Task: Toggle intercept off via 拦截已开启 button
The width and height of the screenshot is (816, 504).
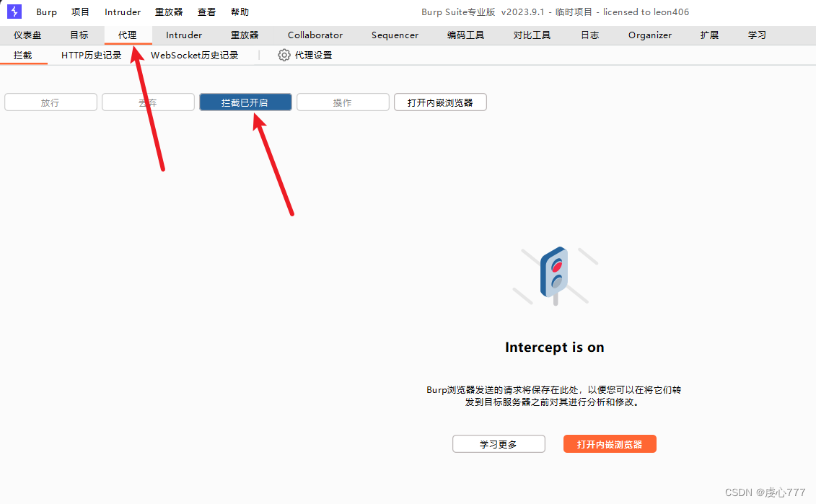Action: [245, 102]
